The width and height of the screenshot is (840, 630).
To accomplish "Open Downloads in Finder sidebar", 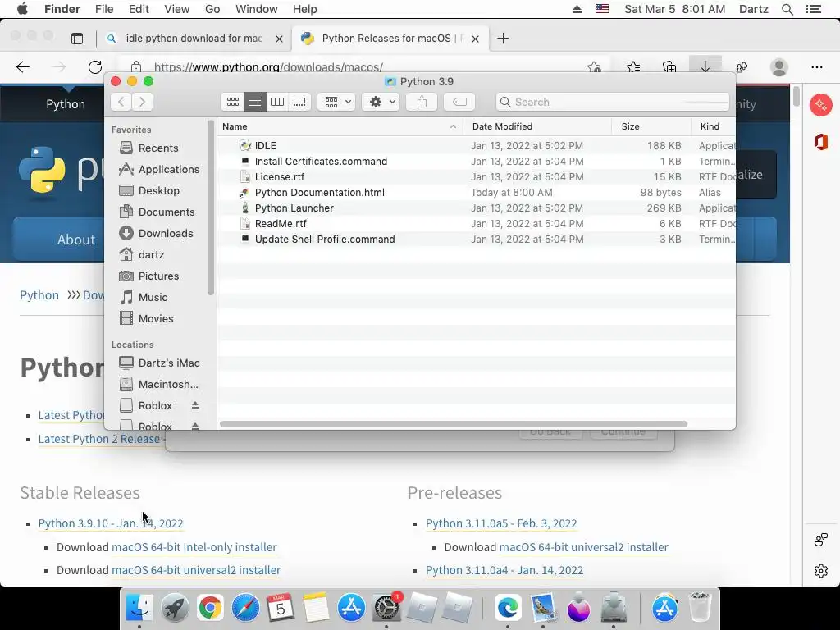I will tap(160, 233).
